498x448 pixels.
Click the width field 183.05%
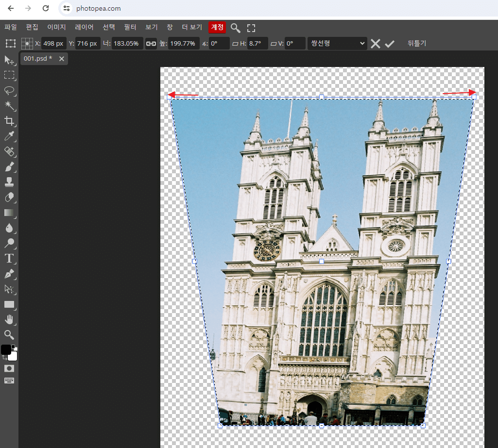[127, 44]
